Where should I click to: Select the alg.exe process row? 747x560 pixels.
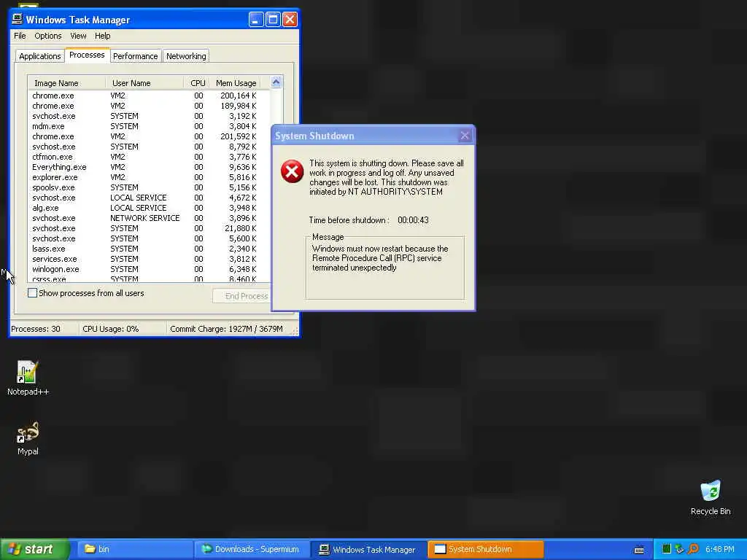(x=149, y=208)
